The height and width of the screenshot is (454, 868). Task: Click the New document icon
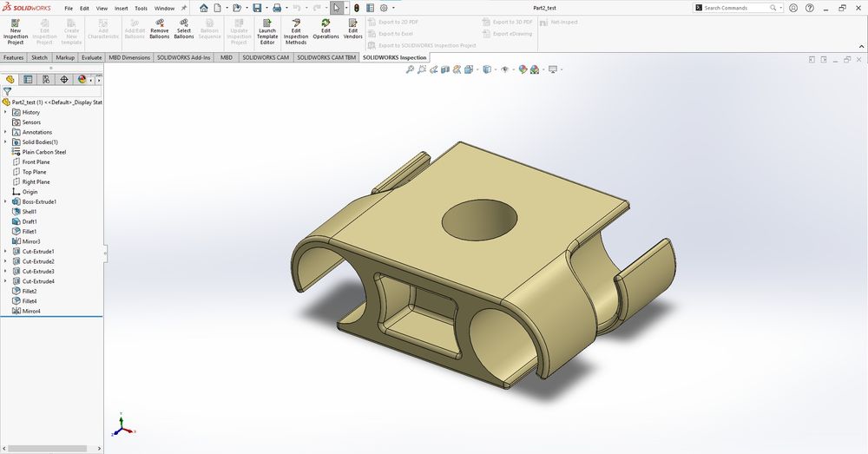[218, 8]
